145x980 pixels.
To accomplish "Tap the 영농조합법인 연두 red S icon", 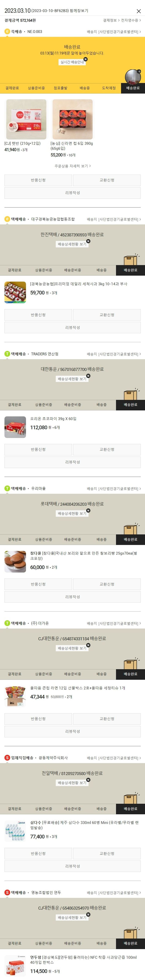I will tap(7, 892).
